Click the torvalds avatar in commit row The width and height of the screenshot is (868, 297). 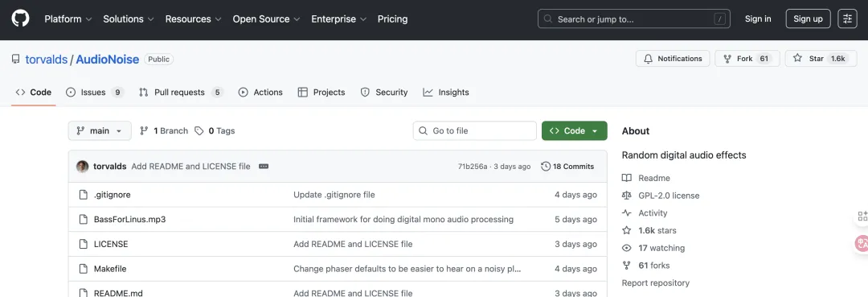tap(83, 167)
